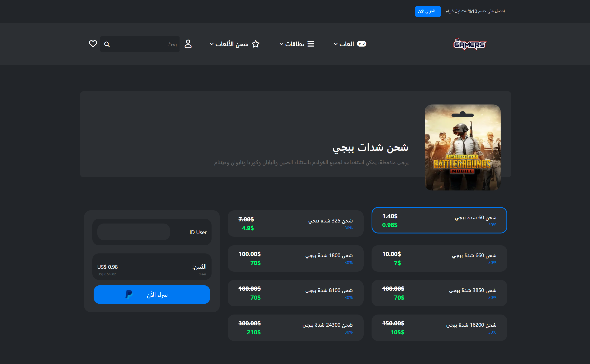This screenshot has width=590, height=364.
Task: Select the 8100 شدة ببجي package
Action: coord(295,293)
